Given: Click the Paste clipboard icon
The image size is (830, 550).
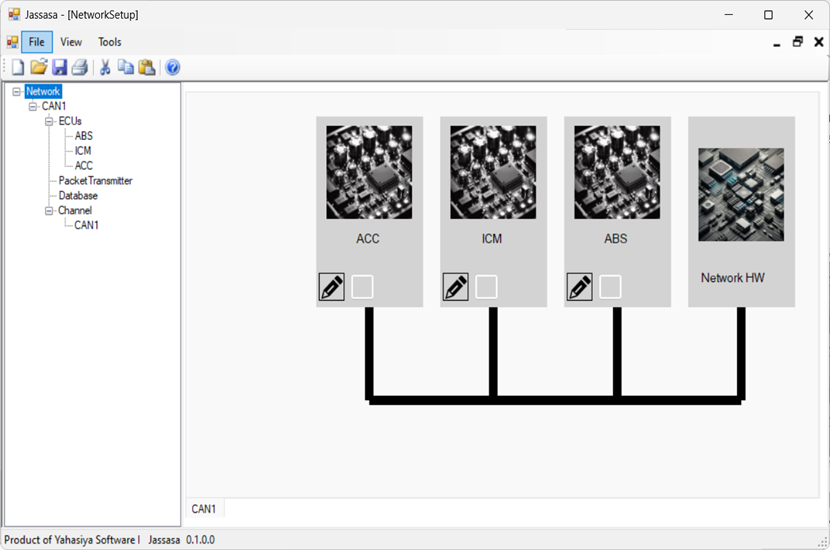Looking at the screenshot, I should (147, 67).
